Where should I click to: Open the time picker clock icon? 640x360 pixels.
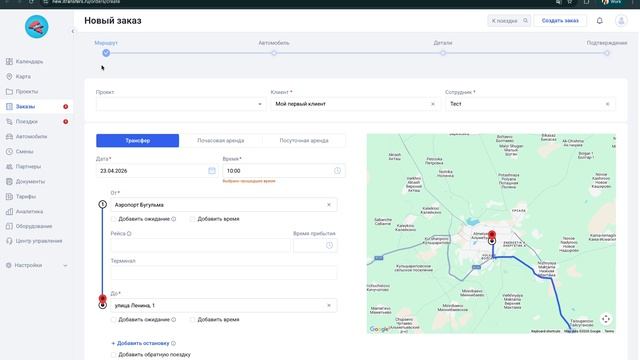click(x=337, y=171)
